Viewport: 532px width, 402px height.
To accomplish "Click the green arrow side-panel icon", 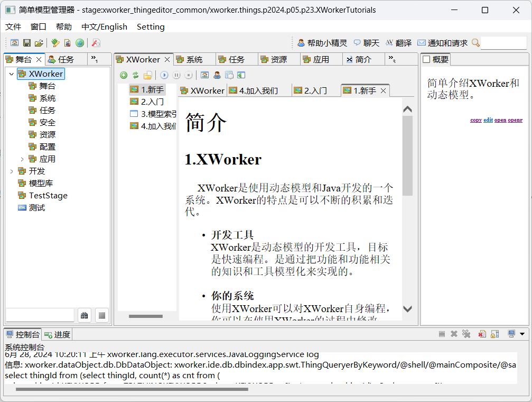I will pyautogui.click(x=241, y=75).
